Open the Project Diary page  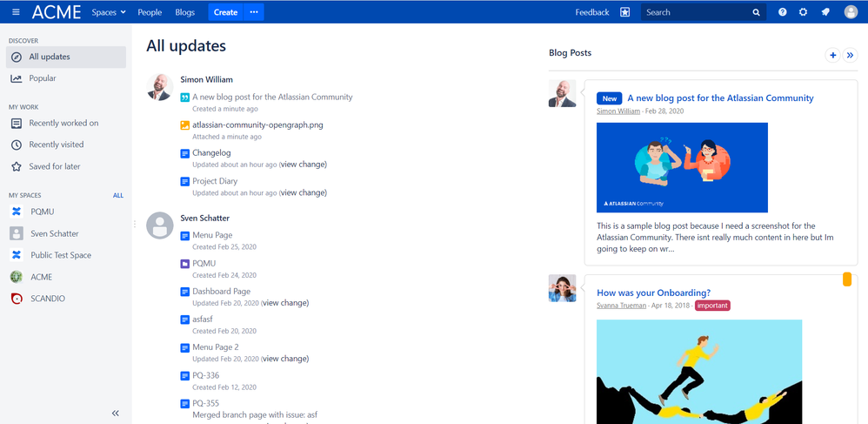[x=215, y=181]
